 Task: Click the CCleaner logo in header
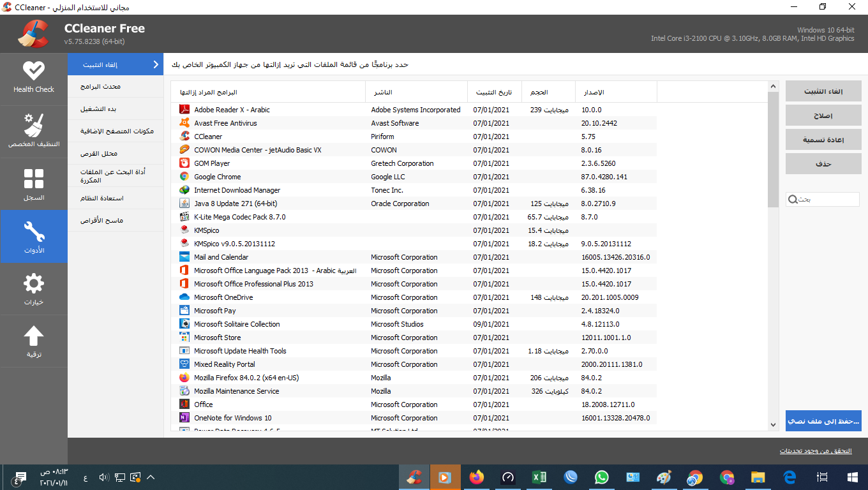[x=33, y=34]
